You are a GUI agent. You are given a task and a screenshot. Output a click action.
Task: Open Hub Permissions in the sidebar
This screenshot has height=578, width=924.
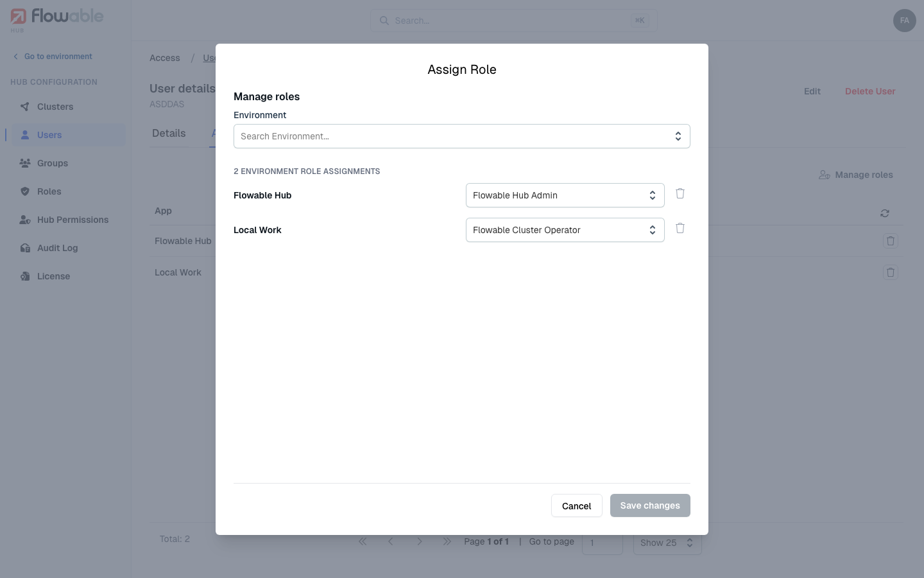(x=65, y=220)
